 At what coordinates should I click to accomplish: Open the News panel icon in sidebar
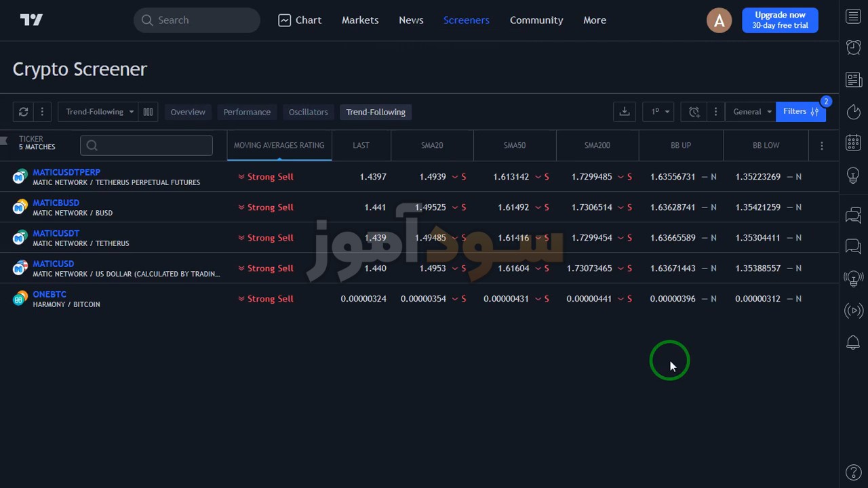(x=853, y=80)
